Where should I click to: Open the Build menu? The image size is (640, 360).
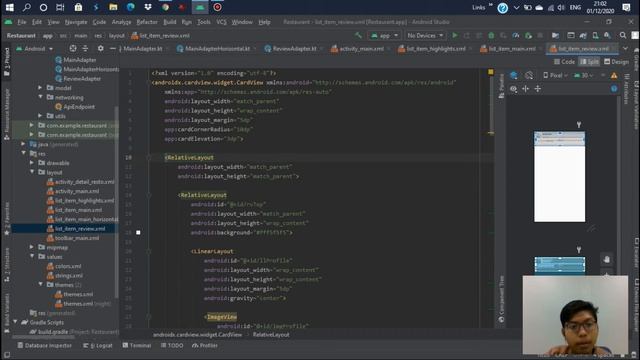tap(170, 22)
